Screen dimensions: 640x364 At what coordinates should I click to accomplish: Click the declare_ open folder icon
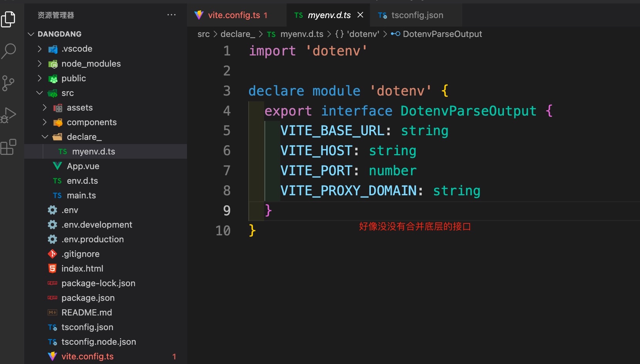click(x=57, y=137)
